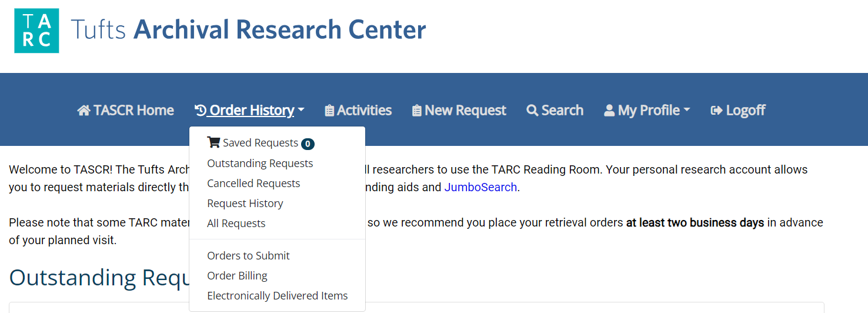Choose Request History in dropdown
This screenshot has width=868, height=313.
click(245, 203)
